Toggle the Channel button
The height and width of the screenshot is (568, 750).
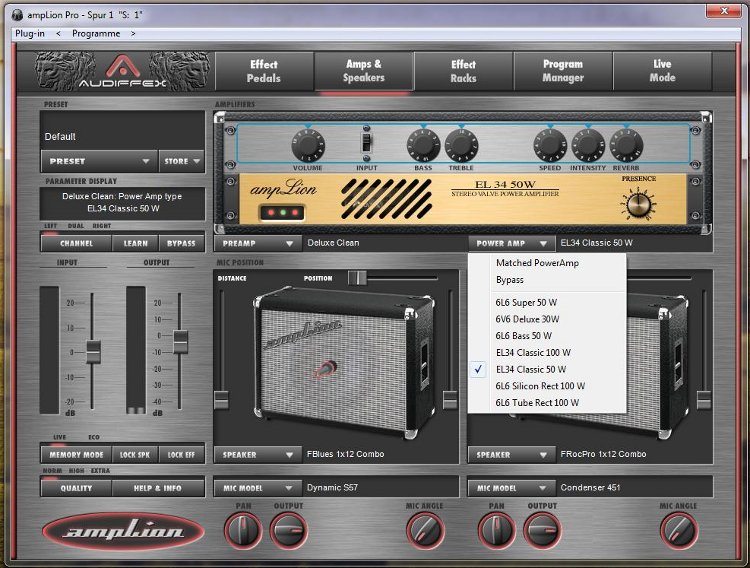(77, 243)
